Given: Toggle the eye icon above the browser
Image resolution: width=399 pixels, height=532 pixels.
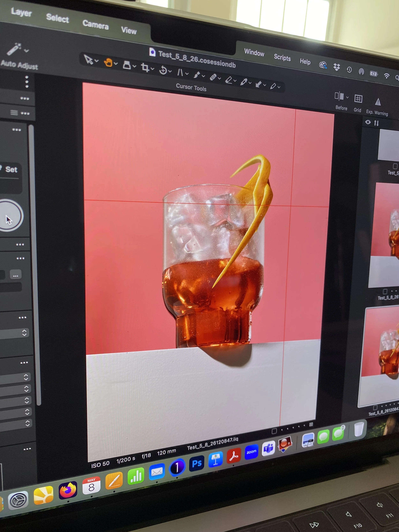Looking at the screenshot, I should coord(368,122).
